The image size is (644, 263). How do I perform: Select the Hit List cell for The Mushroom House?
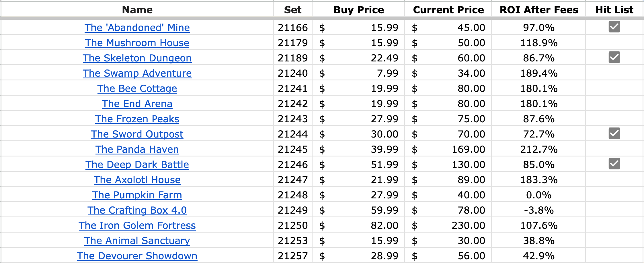coord(614,42)
